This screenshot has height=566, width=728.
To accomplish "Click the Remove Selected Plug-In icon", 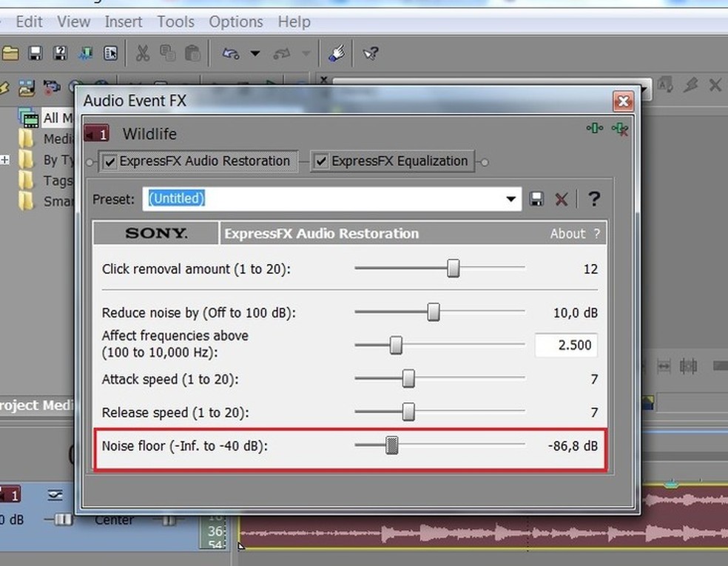I will [x=620, y=129].
